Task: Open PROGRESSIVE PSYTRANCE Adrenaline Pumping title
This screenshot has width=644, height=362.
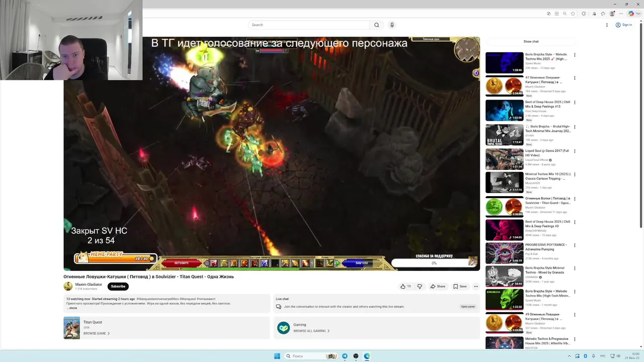Action: (546, 246)
